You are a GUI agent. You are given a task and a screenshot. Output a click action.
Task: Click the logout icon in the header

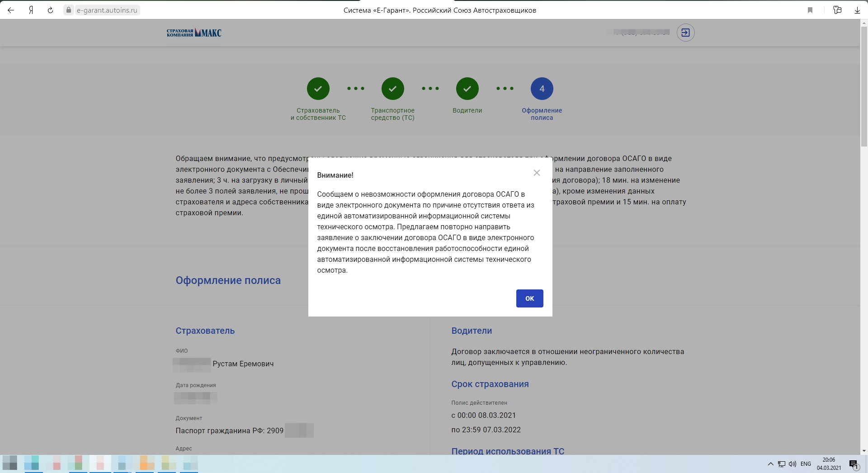tap(685, 33)
